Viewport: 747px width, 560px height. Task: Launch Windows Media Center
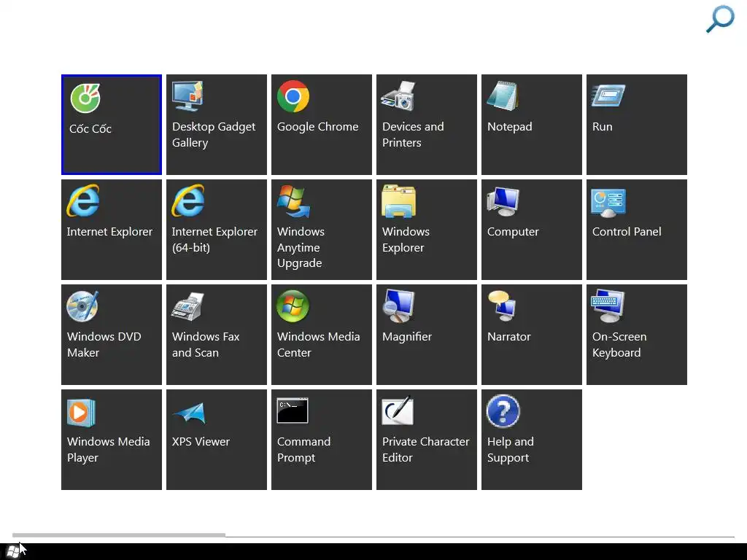322,335
